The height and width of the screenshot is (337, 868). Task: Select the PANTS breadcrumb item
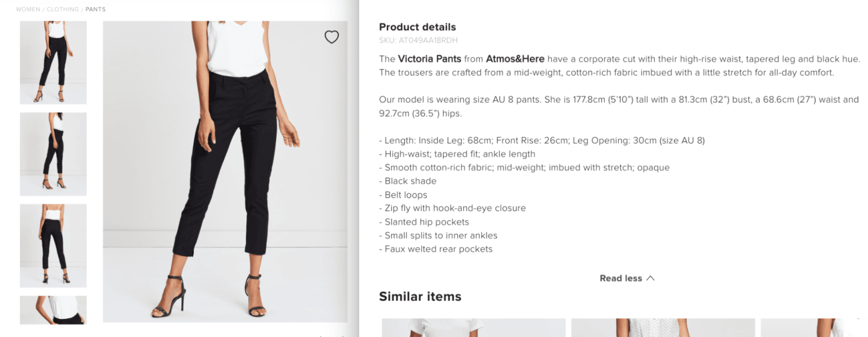pos(95,9)
